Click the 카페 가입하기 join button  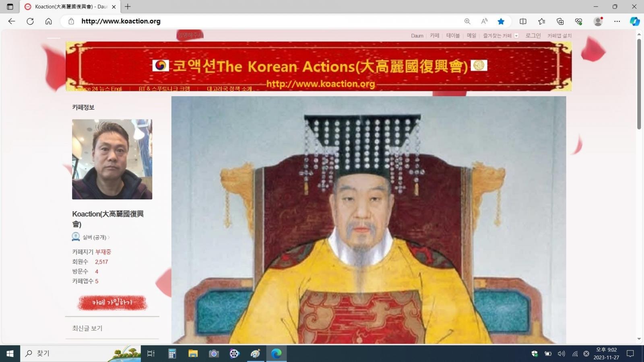(112, 303)
